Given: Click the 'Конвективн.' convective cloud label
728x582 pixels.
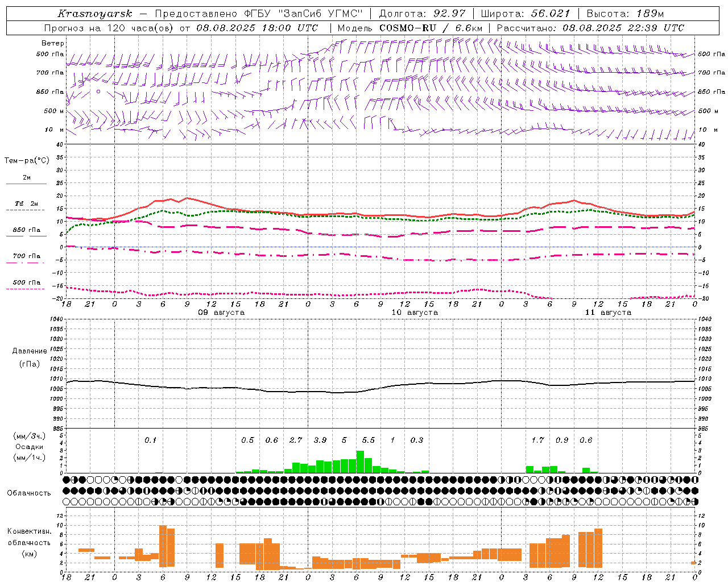Looking at the screenshot, I should tap(29, 531).
